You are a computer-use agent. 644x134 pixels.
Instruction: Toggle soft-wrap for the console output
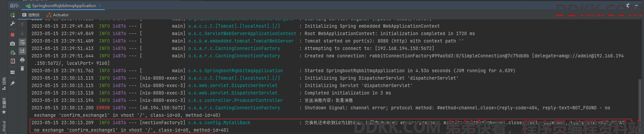22,42
